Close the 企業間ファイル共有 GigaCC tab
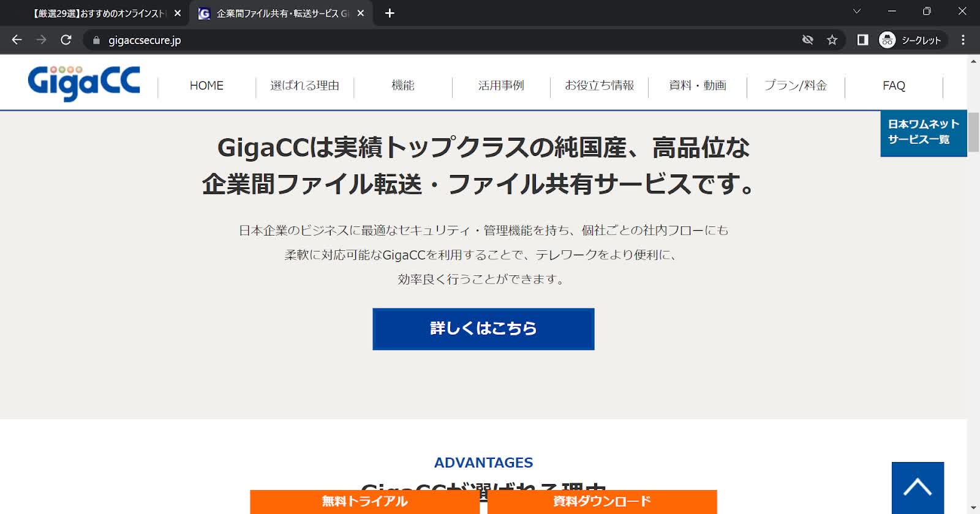Image resolution: width=980 pixels, height=514 pixels. tap(361, 13)
